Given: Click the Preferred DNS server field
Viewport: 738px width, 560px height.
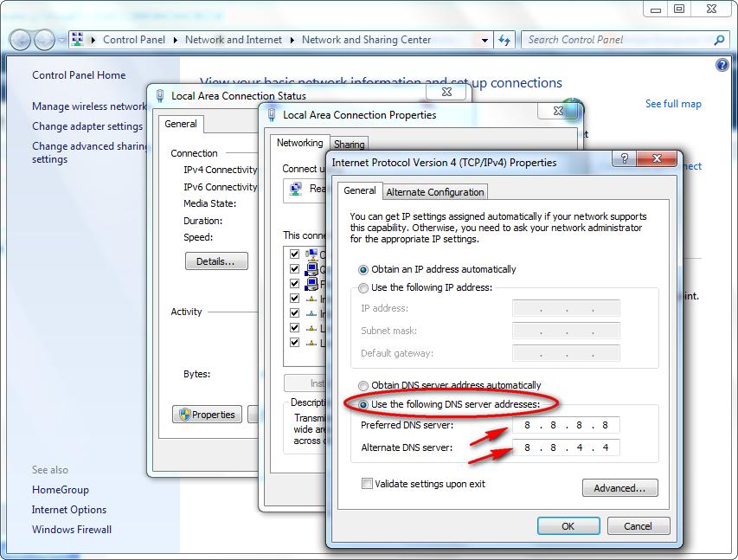Looking at the screenshot, I should [566, 425].
